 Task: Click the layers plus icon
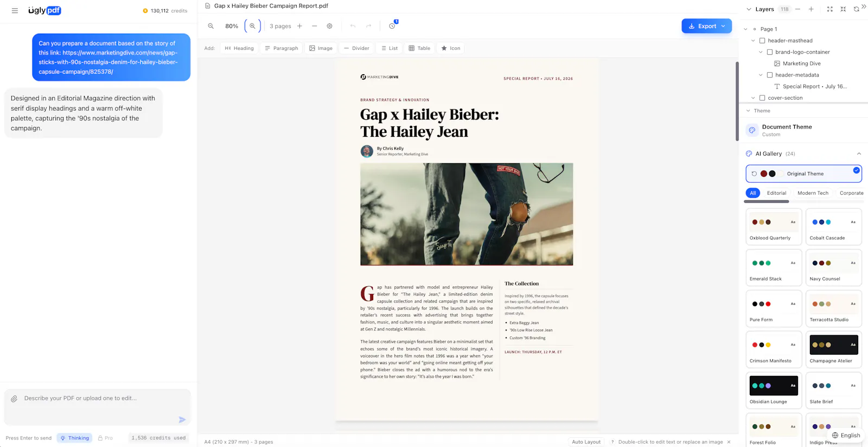(811, 9)
